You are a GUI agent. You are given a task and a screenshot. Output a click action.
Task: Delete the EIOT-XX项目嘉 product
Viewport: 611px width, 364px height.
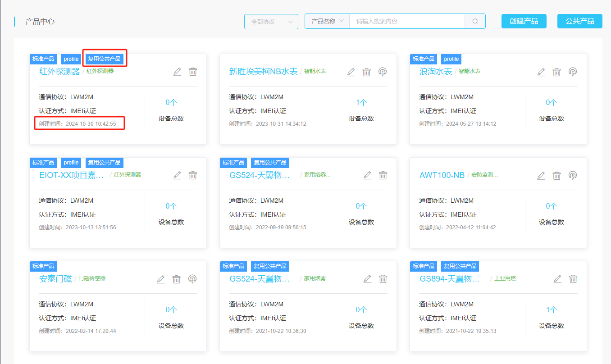point(193,175)
